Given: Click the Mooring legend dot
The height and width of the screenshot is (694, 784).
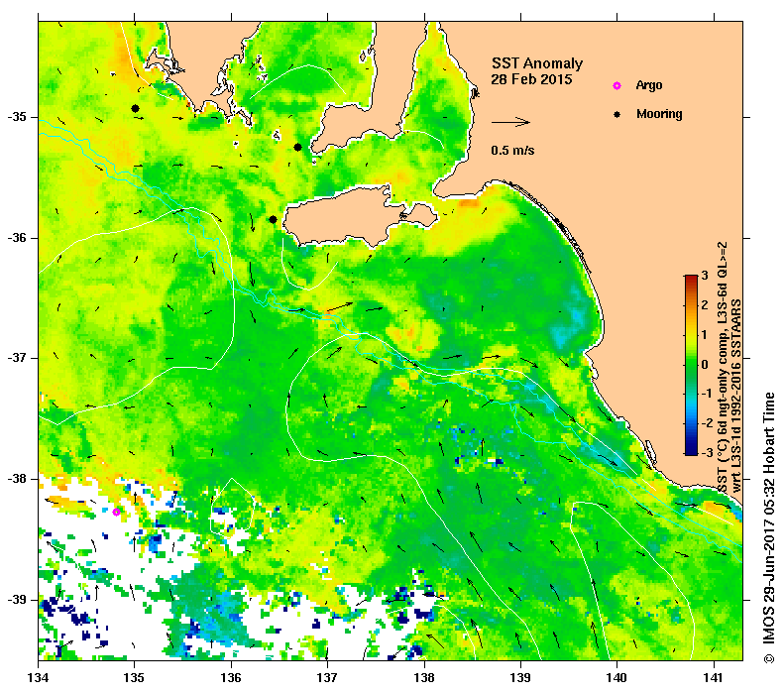Looking at the screenshot, I should [617, 114].
